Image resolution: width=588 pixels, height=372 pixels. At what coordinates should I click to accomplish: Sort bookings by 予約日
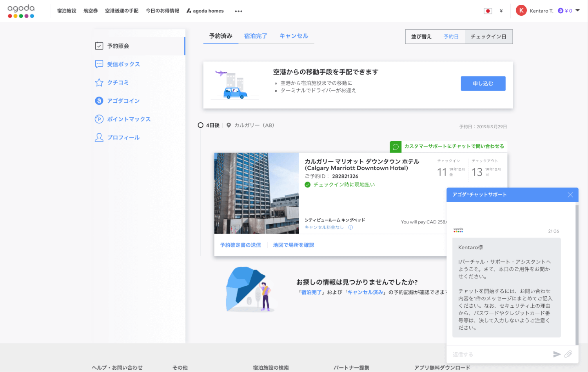coord(451,36)
